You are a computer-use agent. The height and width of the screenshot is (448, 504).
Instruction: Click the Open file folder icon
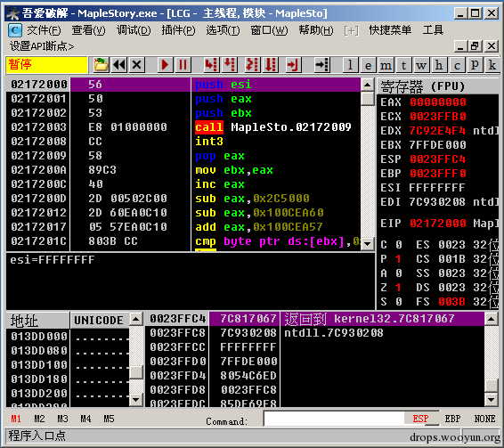pos(101,65)
